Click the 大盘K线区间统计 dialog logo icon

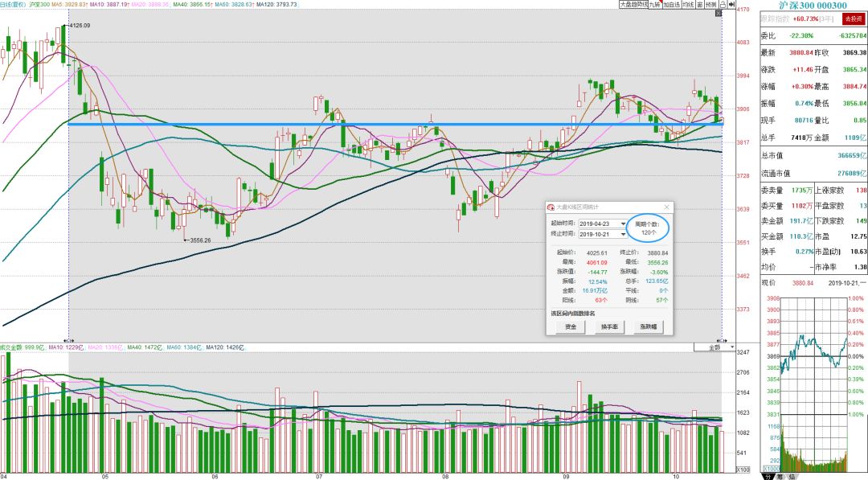click(551, 207)
